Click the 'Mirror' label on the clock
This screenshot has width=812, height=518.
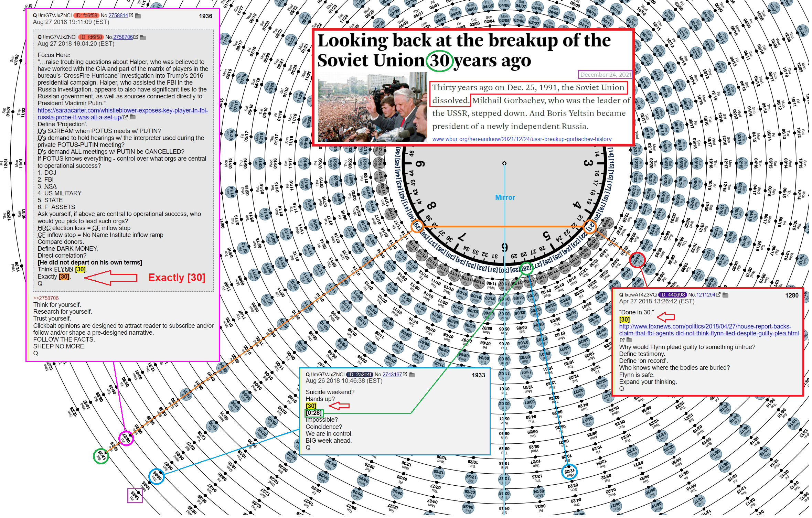point(505,197)
